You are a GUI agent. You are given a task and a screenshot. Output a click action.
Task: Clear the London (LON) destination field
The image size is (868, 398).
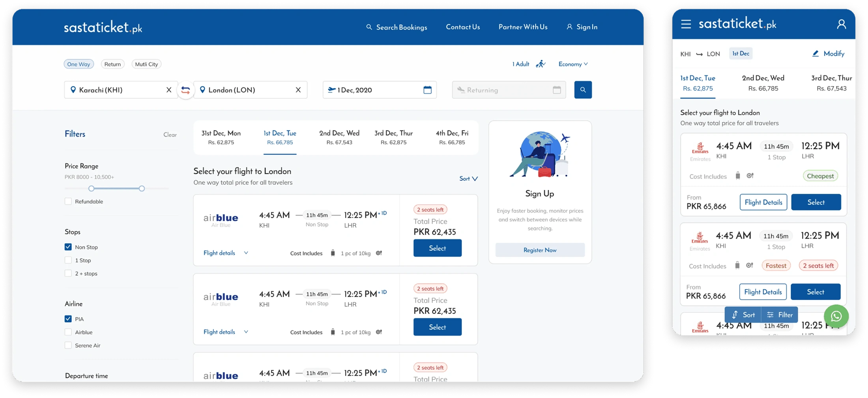(298, 90)
